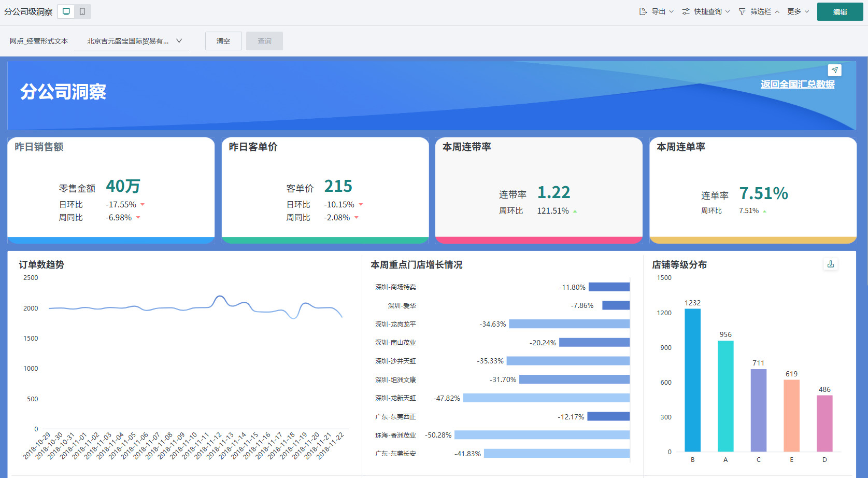The image size is (868, 478).
Task: Click green up arrow beside 121.51%
Action: click(575, 212)
